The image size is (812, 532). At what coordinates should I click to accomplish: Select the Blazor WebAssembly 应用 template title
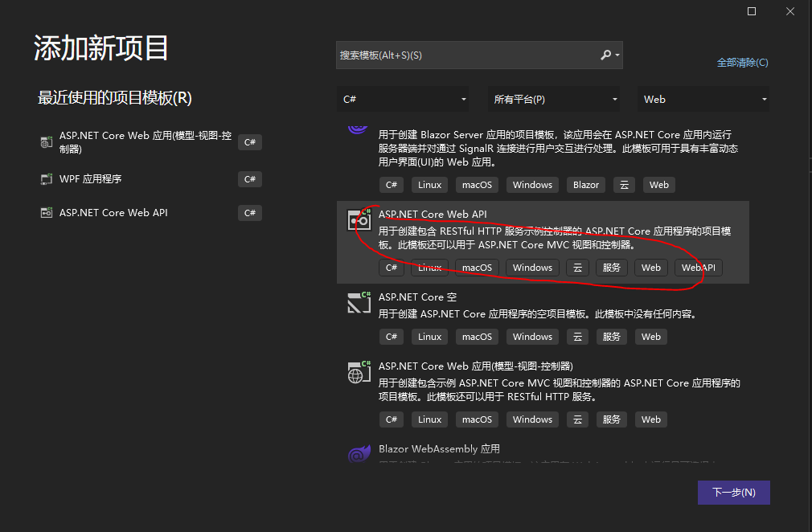(x=439, y=448)
